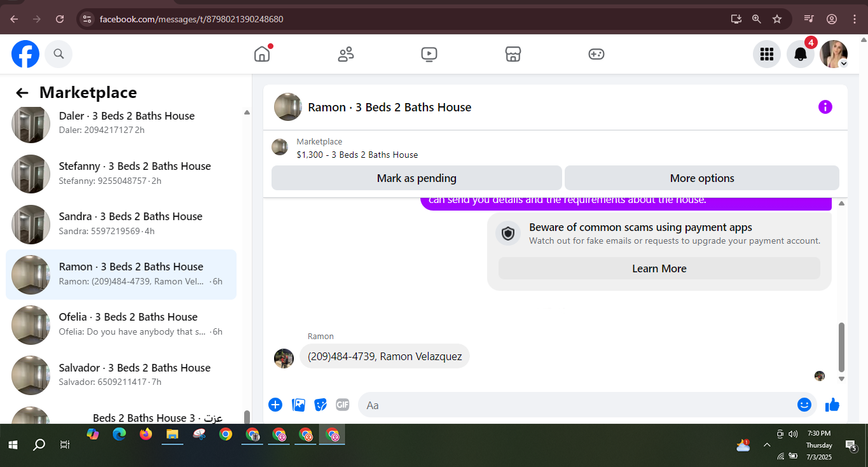Viewport: 868px width, 467px height.
Task: Click Learn More about scams
Action: point(659,268)
